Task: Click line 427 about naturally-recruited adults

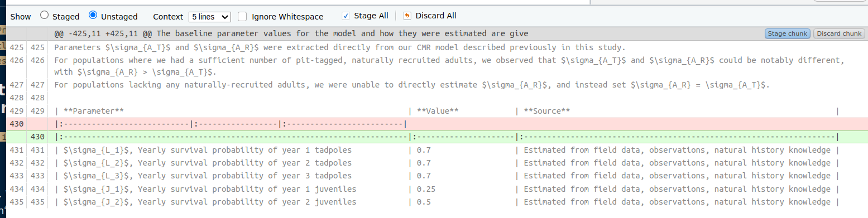Action: [x=434, y=85]
